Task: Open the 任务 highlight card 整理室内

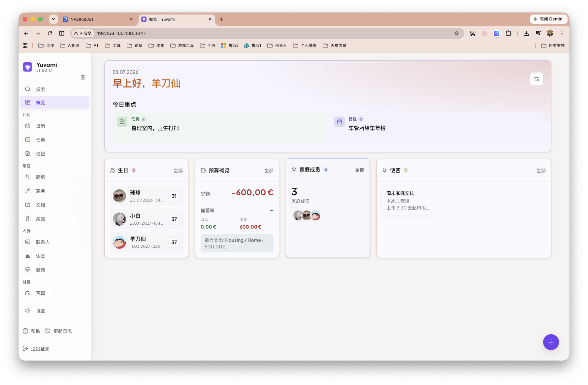Action: point(219,128)
